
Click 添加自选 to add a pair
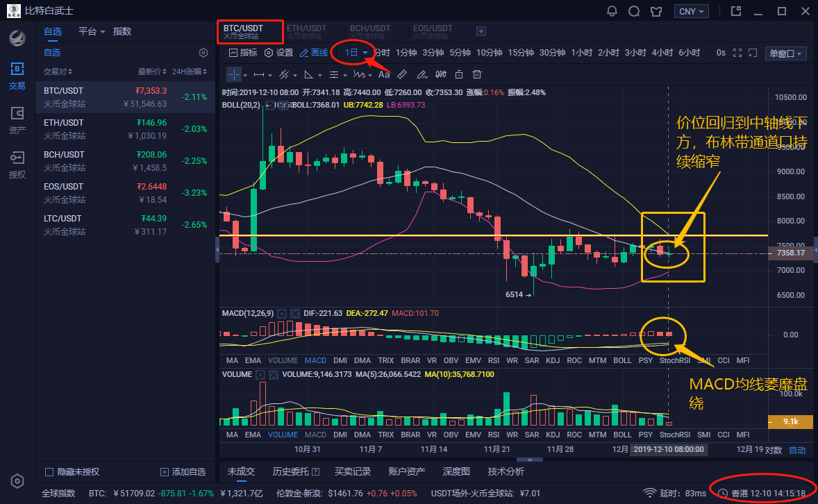click(x=183, y=471)
